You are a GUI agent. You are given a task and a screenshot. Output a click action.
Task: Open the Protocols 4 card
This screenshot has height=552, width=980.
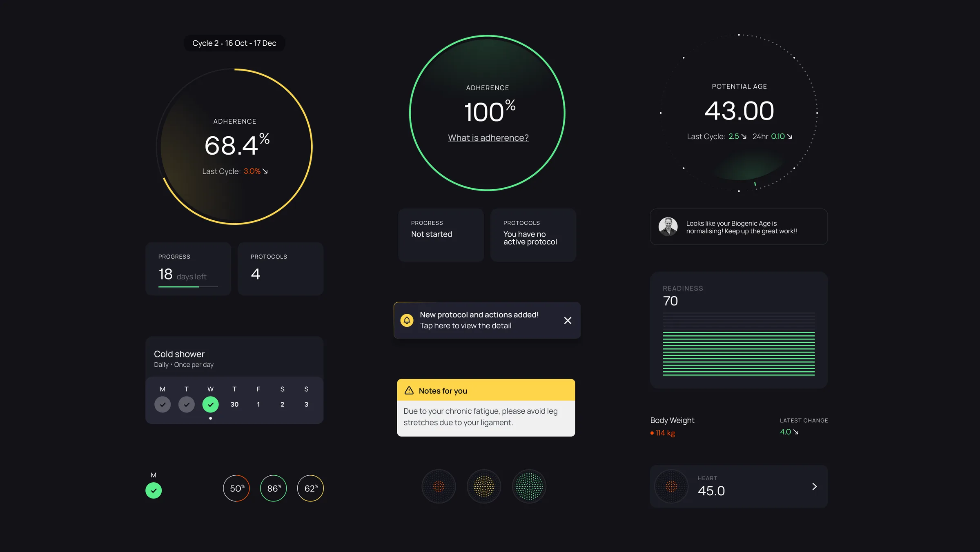coord(281,269)
